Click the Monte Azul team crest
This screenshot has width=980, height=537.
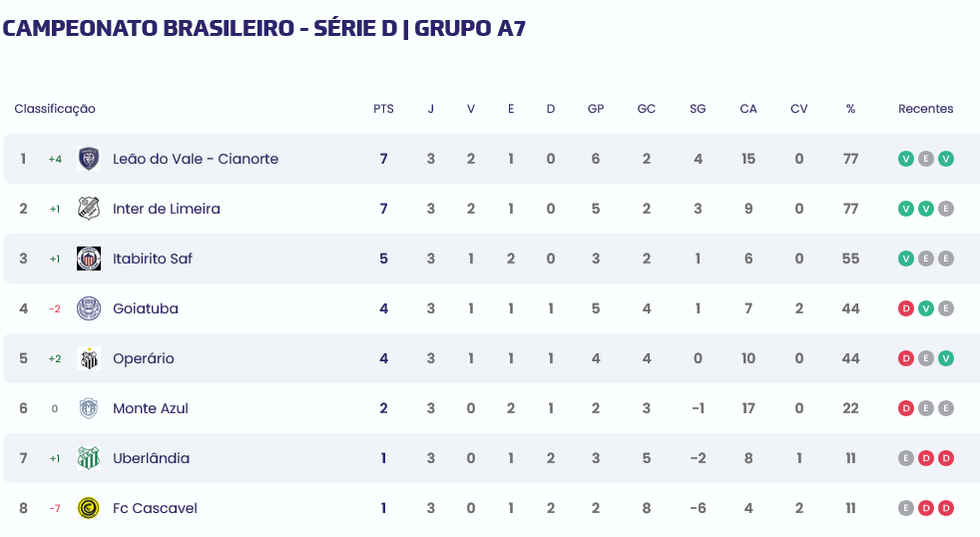click(x=89, y=408)
